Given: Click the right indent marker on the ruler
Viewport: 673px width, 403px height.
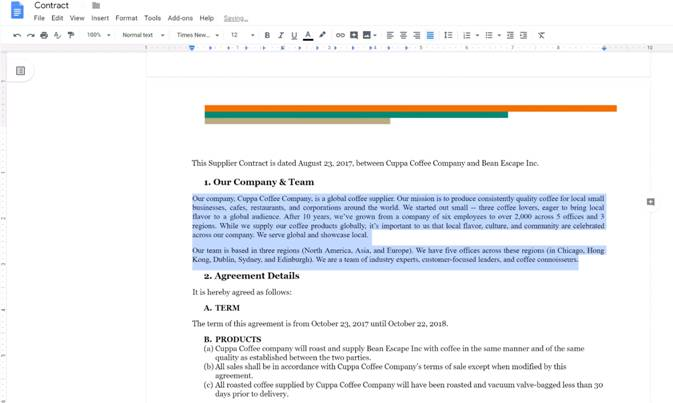Looking at the screenshot, I should 604,48.
